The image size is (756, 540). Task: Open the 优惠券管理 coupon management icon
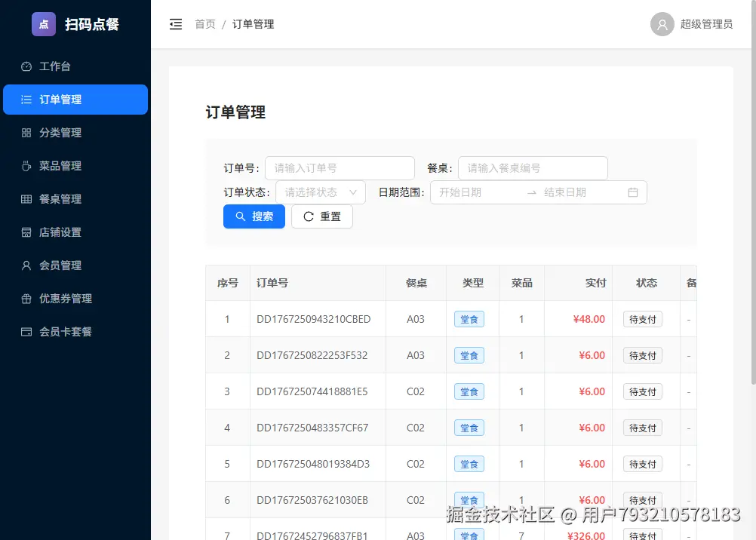tap(26, 299)
